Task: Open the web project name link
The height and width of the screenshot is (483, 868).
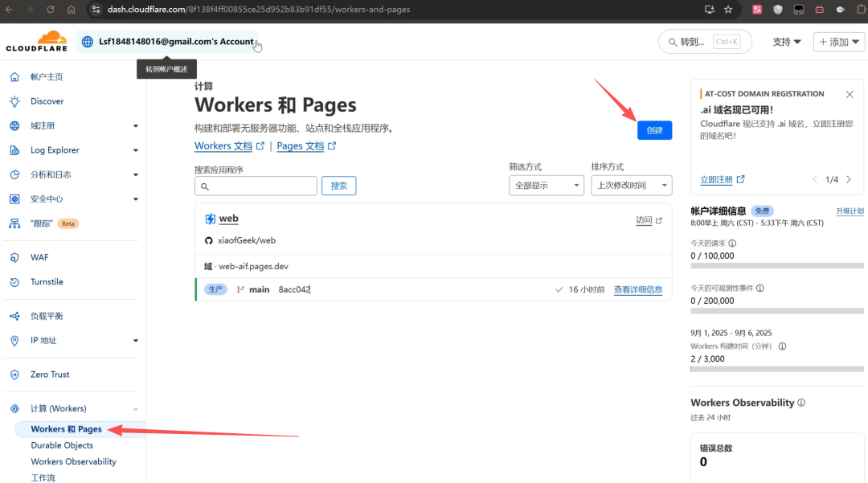Action: pos(228,219)
